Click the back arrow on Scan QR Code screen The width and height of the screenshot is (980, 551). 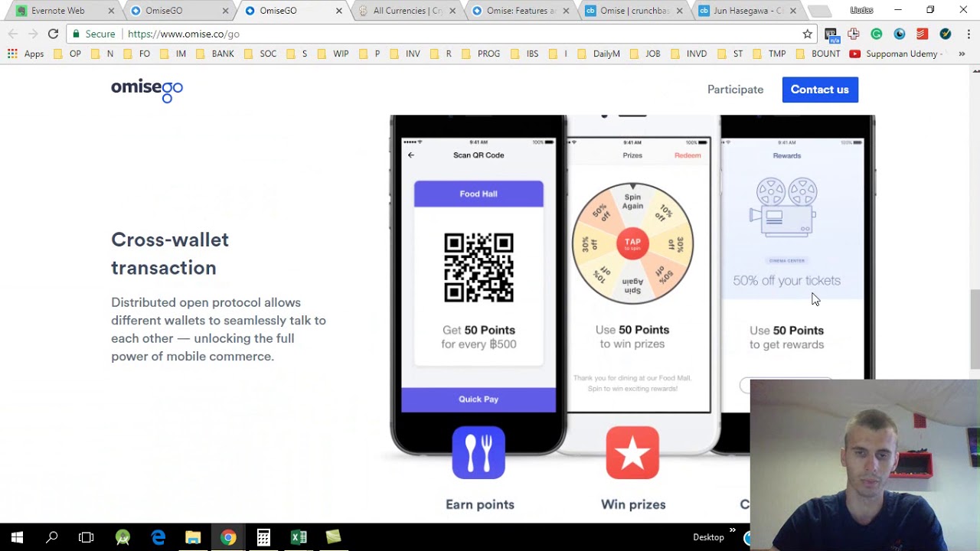pos(411,155)
